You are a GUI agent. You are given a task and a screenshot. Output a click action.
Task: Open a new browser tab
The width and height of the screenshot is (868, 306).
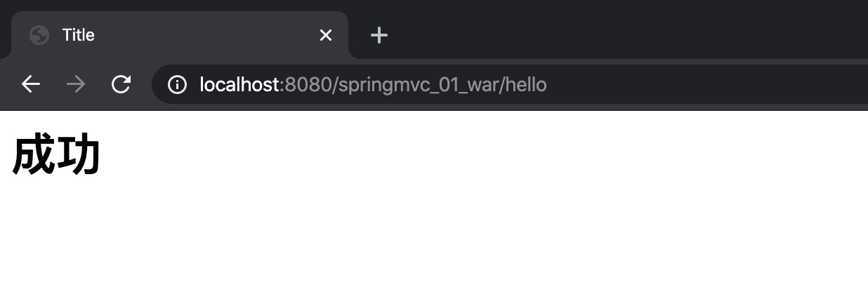tap(379, 35)
